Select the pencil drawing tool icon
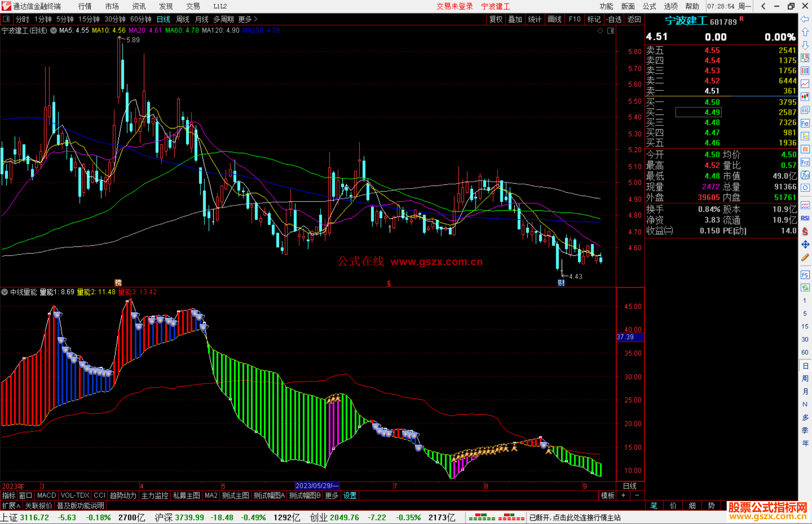The image size is (812, 524). 805,257
